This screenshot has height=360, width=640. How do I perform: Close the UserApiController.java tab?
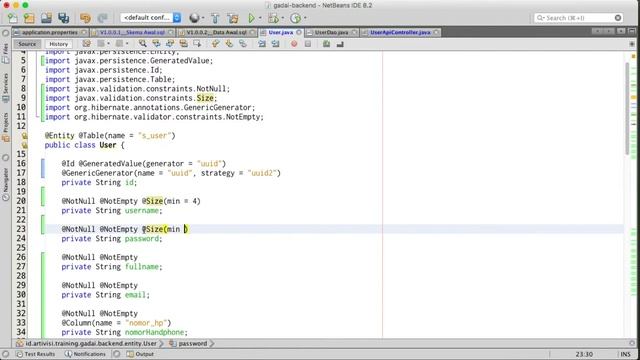point(436,32)
